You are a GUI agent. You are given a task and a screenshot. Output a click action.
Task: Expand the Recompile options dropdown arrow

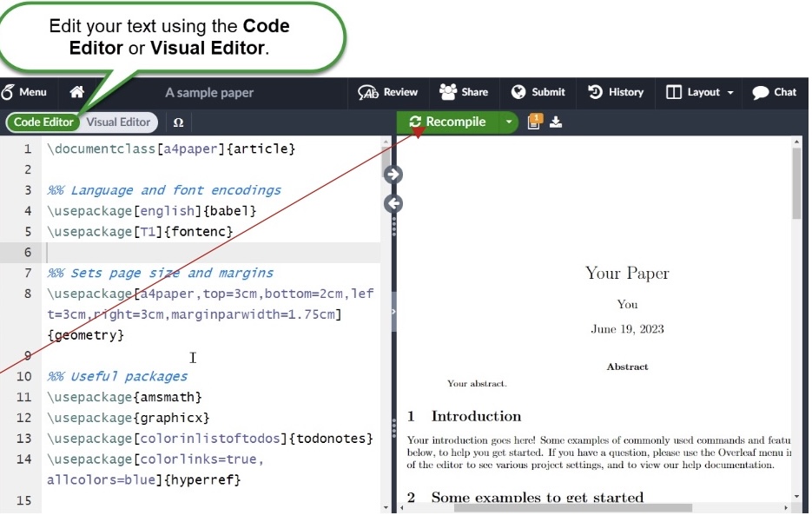click(509, 122)
